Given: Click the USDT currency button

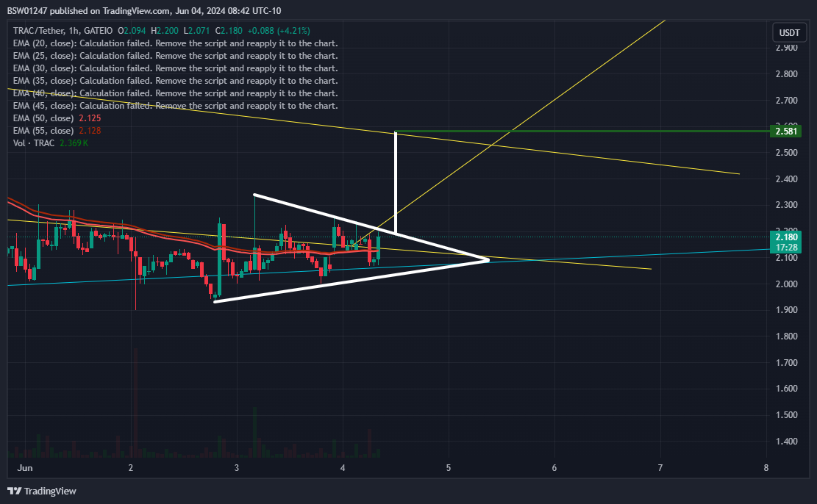Looking at the screenshot, I should pyautogui.click(x=789, y=33).
